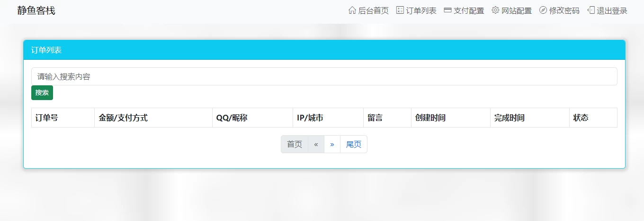Advance to next page with »
The image size is (644, 221).
click(x=332, y=144)
